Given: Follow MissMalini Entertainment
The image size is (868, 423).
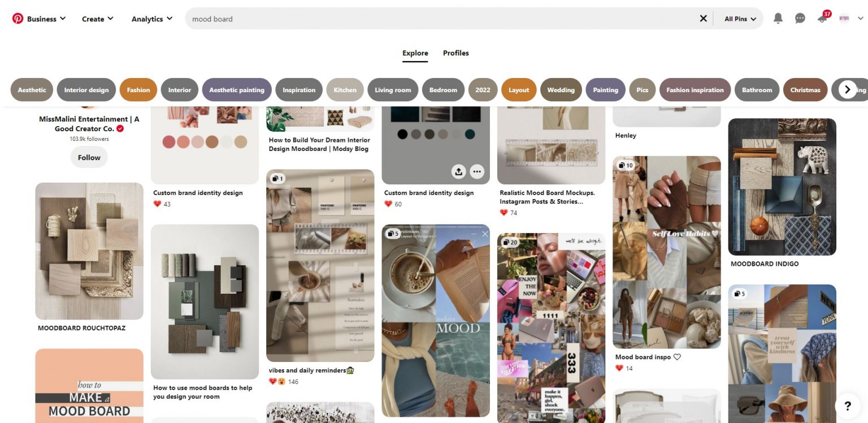Looking at the screenshot, I should [89, 157].
